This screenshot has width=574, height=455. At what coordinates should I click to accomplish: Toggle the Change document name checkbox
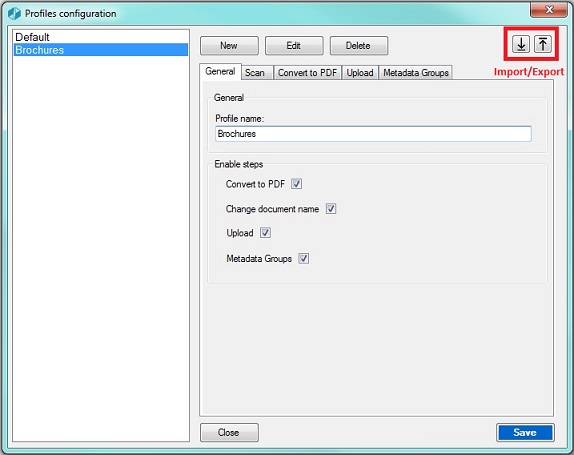pos(331,209)
